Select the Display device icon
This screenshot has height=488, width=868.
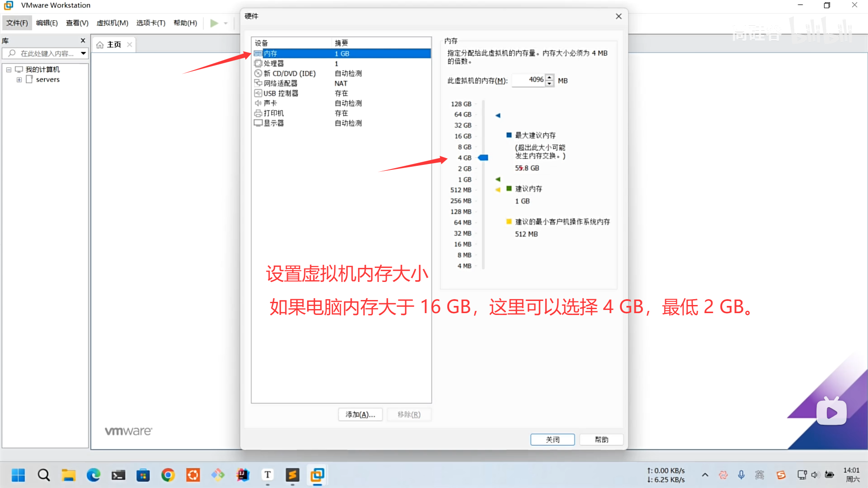tap(258, 123)
